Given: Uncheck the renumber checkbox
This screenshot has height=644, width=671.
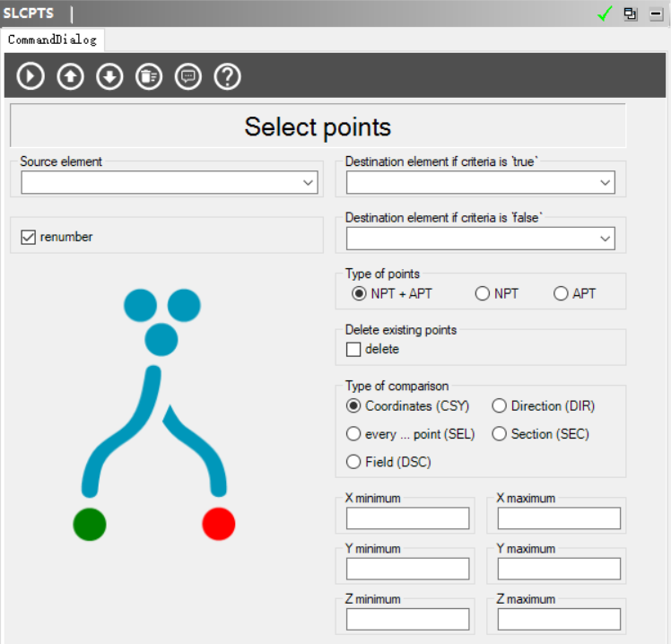Looking at the screenshot, I should coord(28,237).
